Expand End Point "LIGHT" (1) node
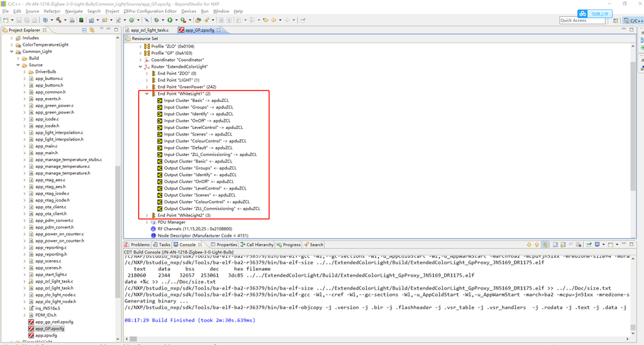Viewport: 644px width, 345px height. click(x=146, y=80)
